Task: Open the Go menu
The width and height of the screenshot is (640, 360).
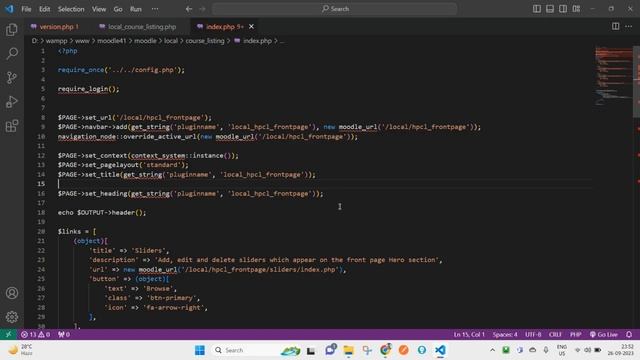Action: point(118,9)
